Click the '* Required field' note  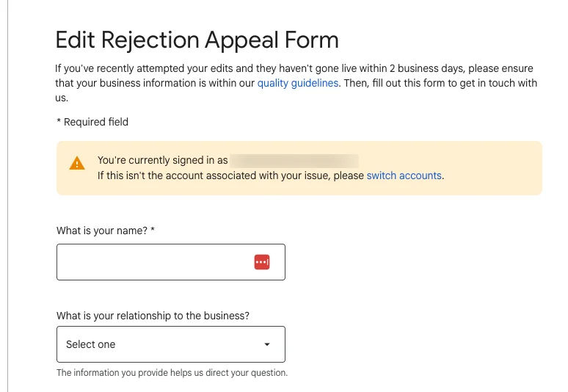[92, 122]
